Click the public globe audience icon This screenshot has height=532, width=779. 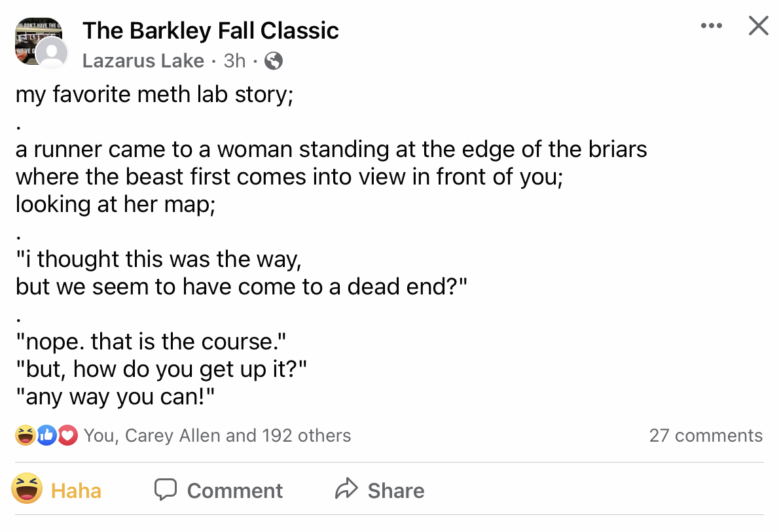point(274,62)
